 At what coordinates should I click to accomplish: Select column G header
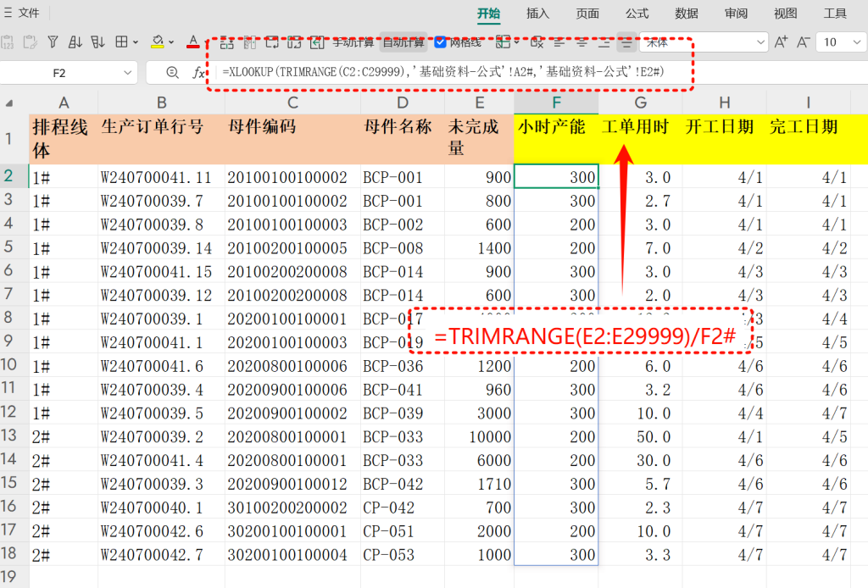point(641,103)
